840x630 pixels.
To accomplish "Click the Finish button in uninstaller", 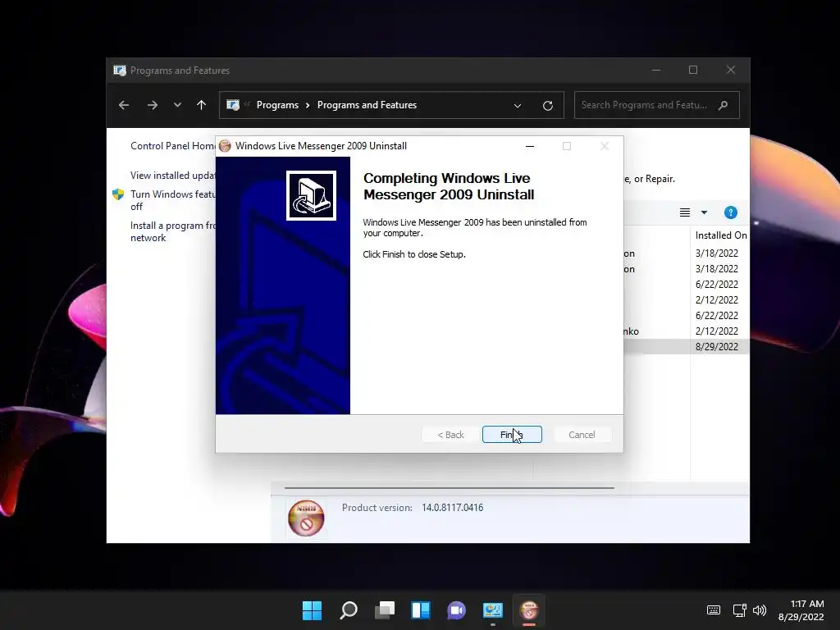I will [512, 435].
